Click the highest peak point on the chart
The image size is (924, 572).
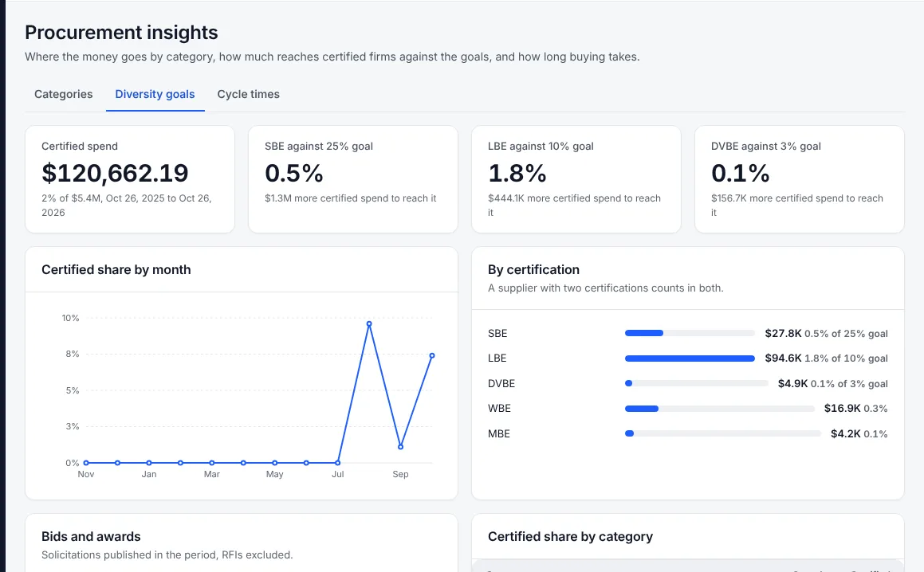tap(369, 324)
